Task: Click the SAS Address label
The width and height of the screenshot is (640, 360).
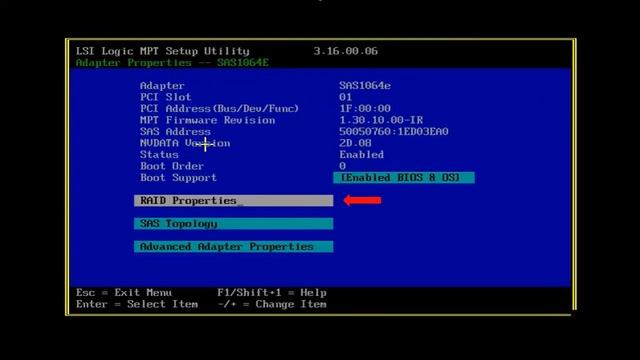Action: pyautogui.click(x=175, y=131)
